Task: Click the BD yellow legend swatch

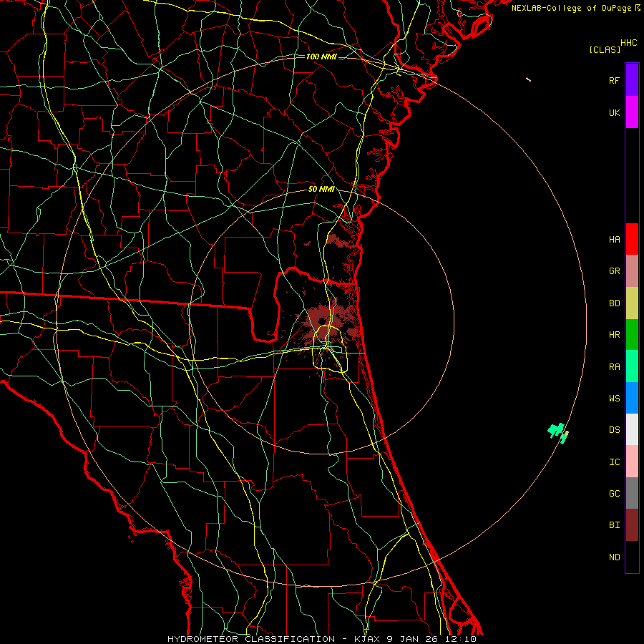Action: (x=632, y=303)
